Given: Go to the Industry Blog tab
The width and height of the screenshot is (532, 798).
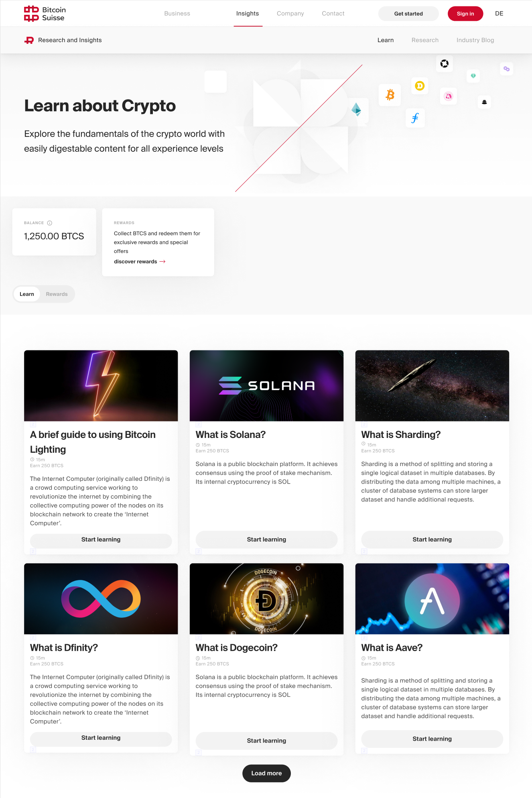Looking at the screenshot, I should pyautogui.click(x=475, y=40).
